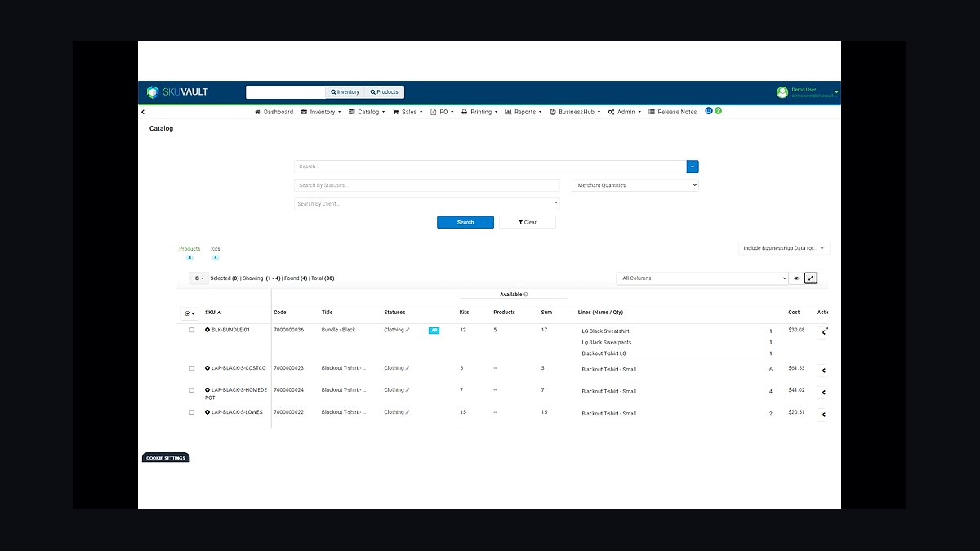The image size is (980, 551).
Task: Open the Sales menu
Action: pos(408,112)
